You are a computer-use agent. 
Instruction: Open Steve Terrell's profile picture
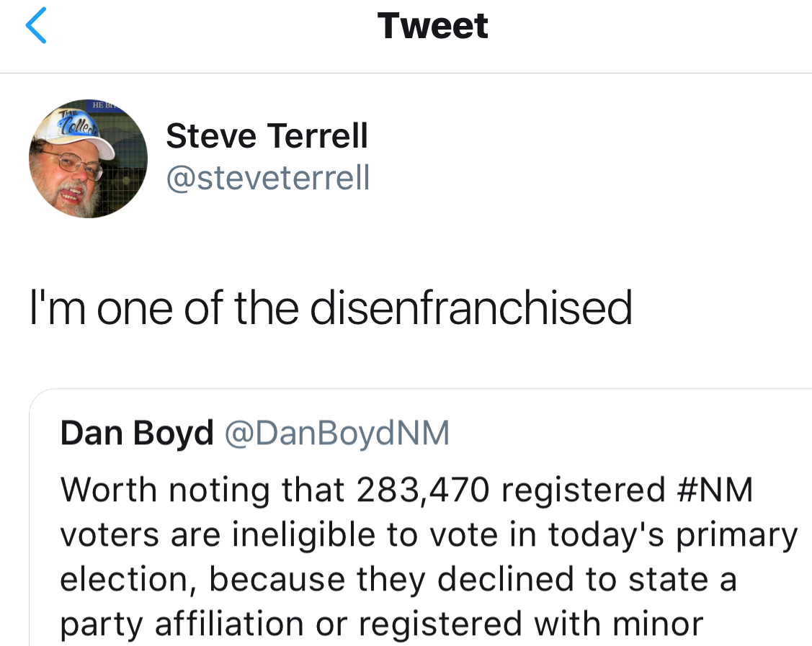pos(88,159)
